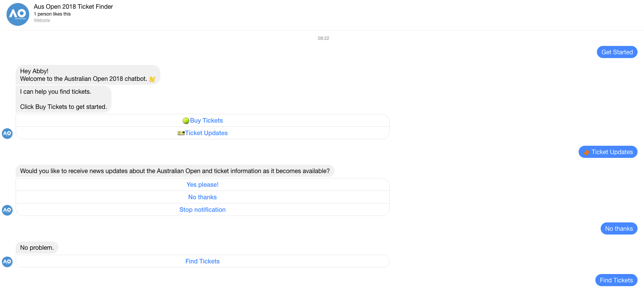Select Ticket Updates in the bot menu

click(x=203, y=133)
